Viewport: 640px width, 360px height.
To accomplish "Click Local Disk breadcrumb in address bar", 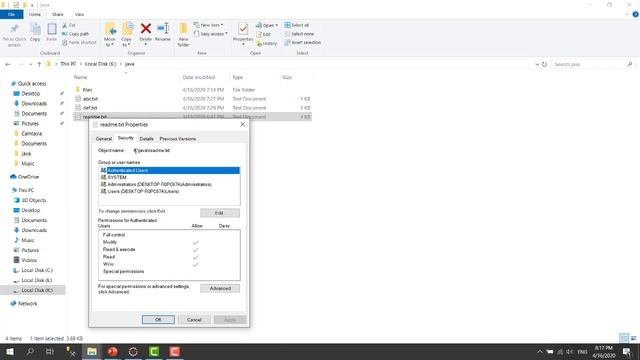I will (100, 64).
